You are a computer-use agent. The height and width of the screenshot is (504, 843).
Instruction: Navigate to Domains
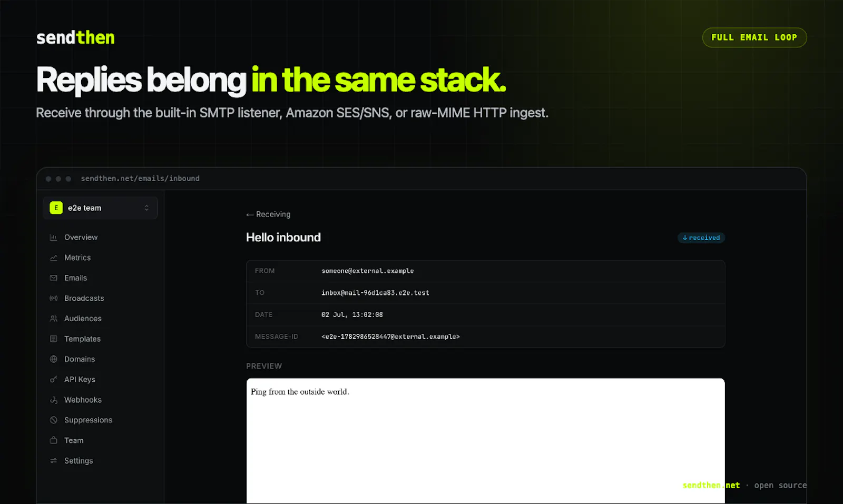click(80, 359)
